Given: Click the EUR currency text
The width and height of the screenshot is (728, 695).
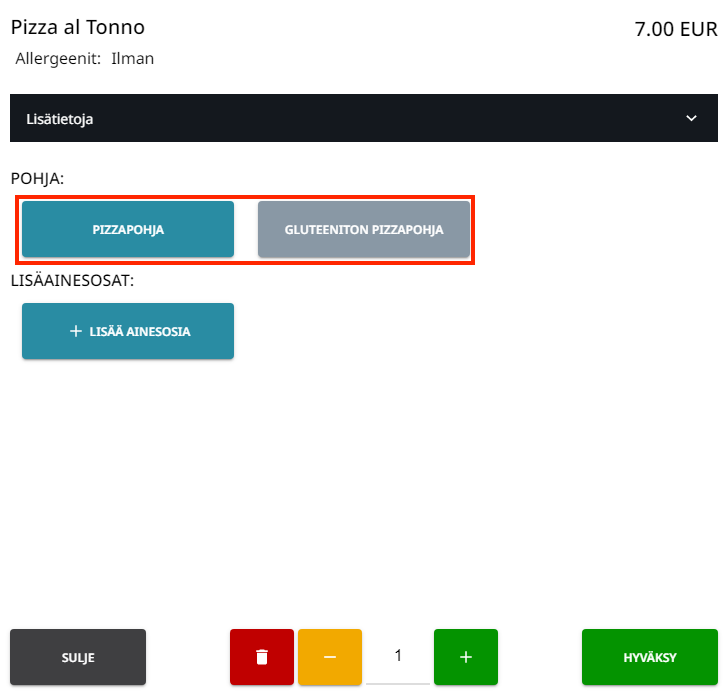Looking at the screenshot, I should click(698, 30).
